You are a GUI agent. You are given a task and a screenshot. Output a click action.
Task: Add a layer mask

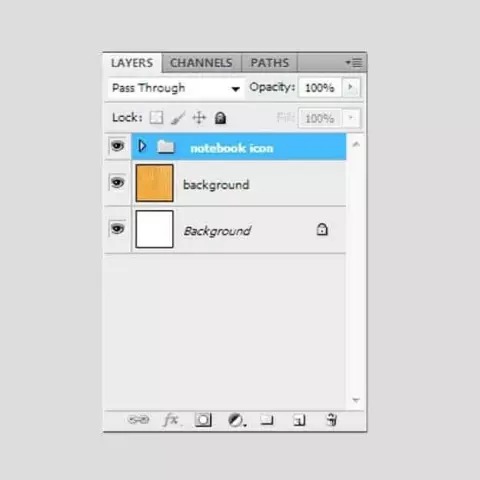[x=203, y=420]
